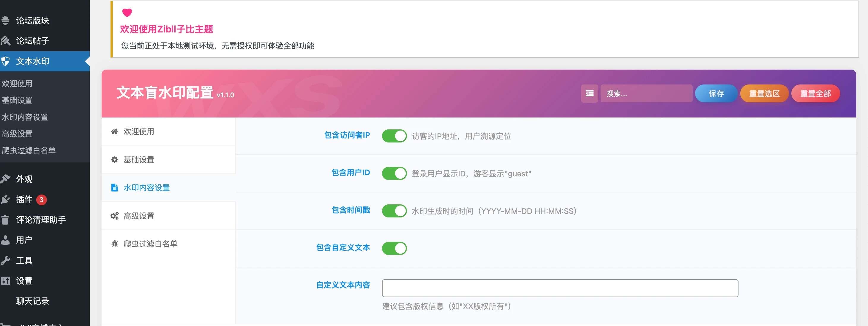Focus the 自定义文本内容 text box

pyautogui.click(x=560, y=288)
